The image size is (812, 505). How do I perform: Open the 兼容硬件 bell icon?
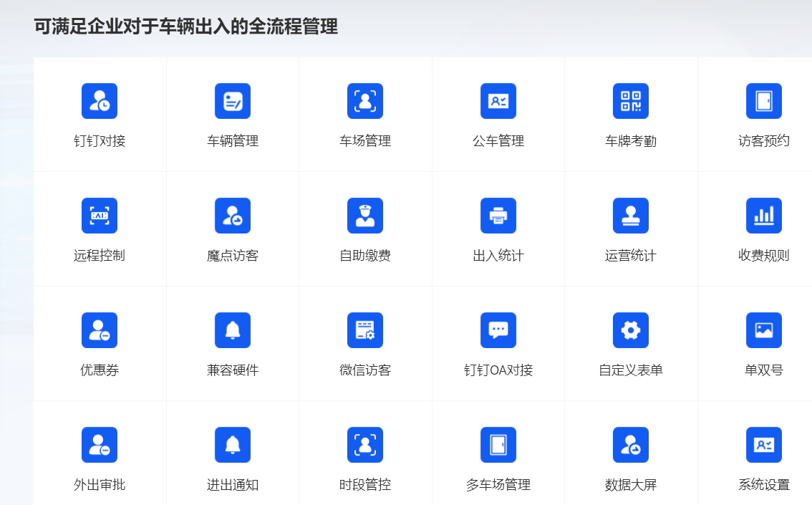click(x=233, y=330)
